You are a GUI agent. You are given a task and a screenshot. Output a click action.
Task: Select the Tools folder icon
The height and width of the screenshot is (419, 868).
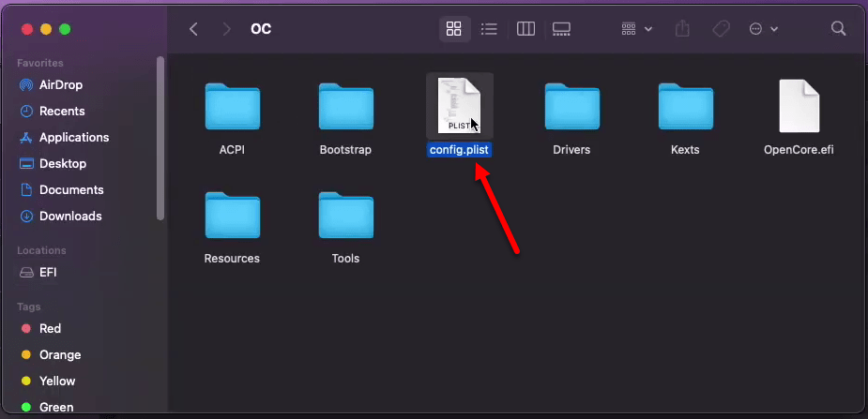pyautogui.click(x=346, y=215)
